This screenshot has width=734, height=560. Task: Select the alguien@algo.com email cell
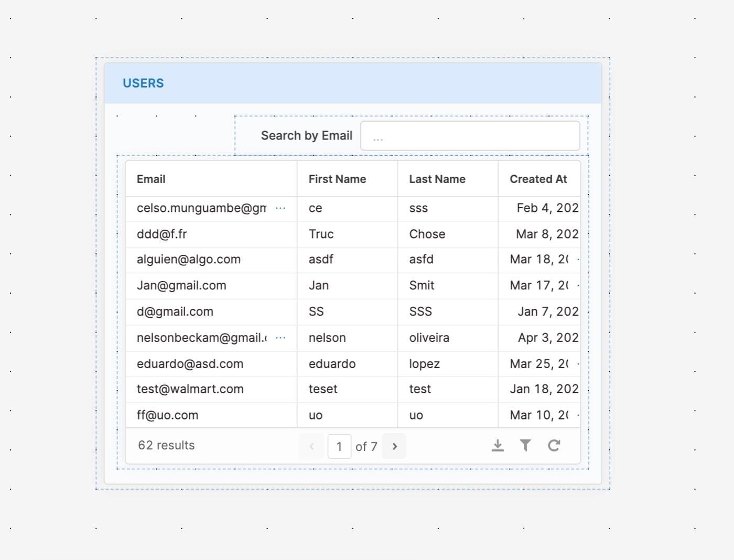pos(189,260)
